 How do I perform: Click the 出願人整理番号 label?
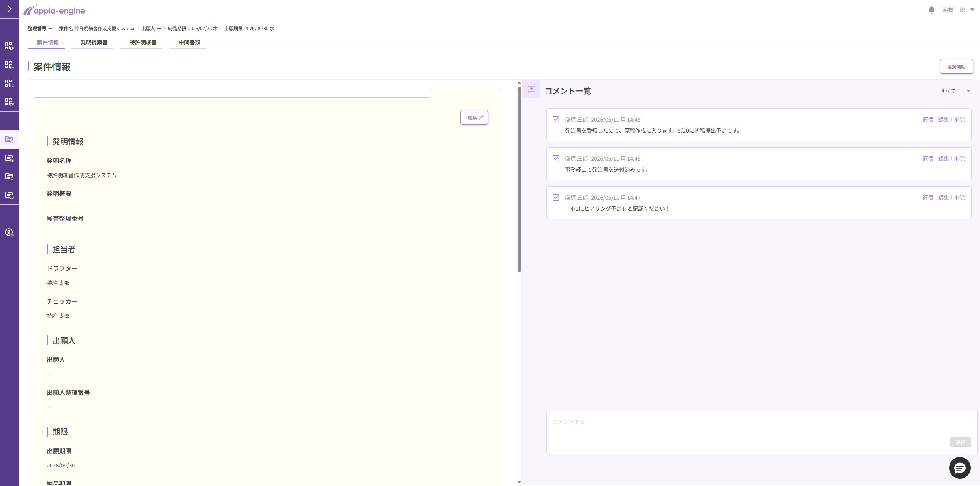pos(68,393)
